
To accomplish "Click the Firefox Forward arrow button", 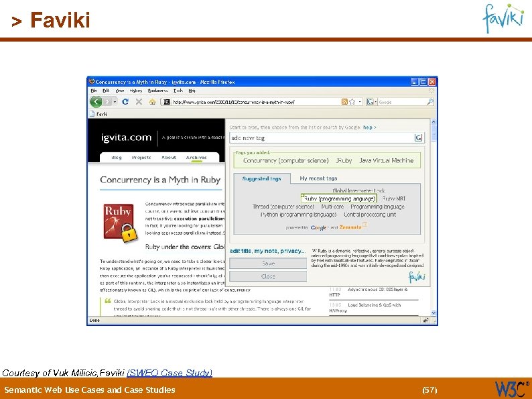I will (x=107, y=101).
